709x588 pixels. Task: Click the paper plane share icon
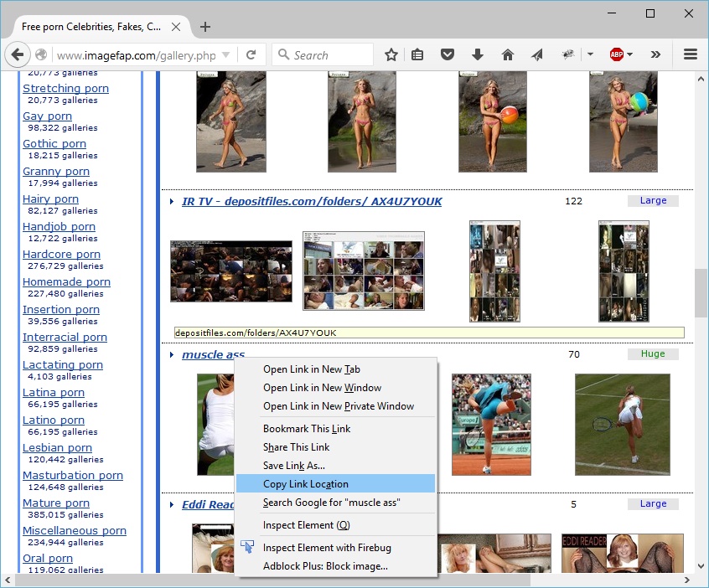pyautogui.click(x=536, y=55)
